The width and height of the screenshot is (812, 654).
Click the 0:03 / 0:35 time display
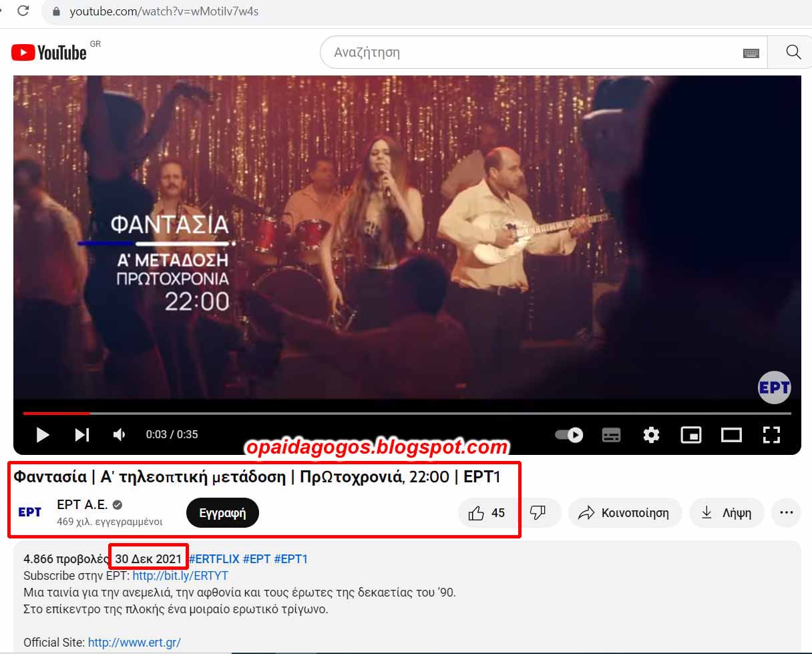point(172,435)
